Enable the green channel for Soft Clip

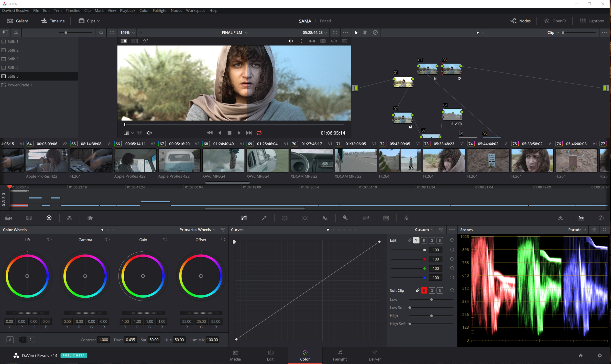pyautogui.click(x=432, y=290)
